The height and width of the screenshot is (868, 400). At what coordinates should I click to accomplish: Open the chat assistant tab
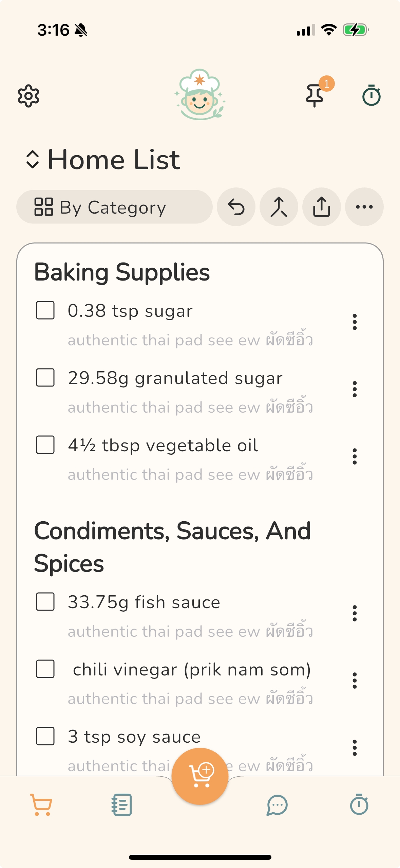pos(277,804)
